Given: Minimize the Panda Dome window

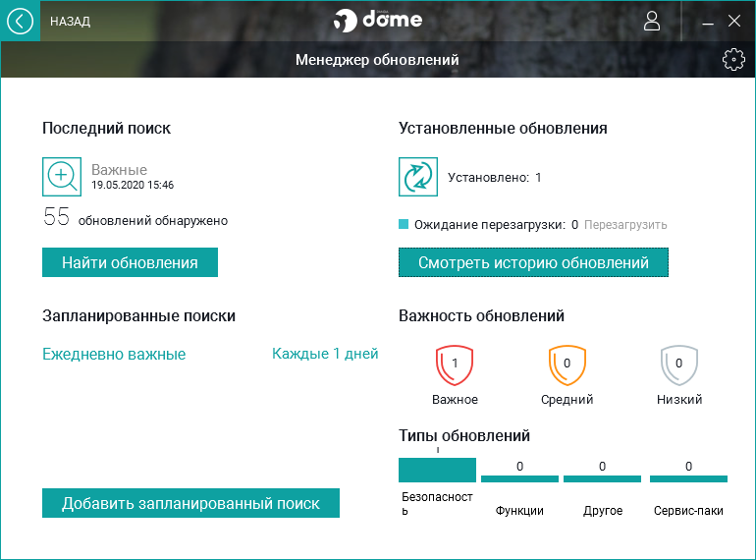Looking at the screenshot, I should point(708,22).
